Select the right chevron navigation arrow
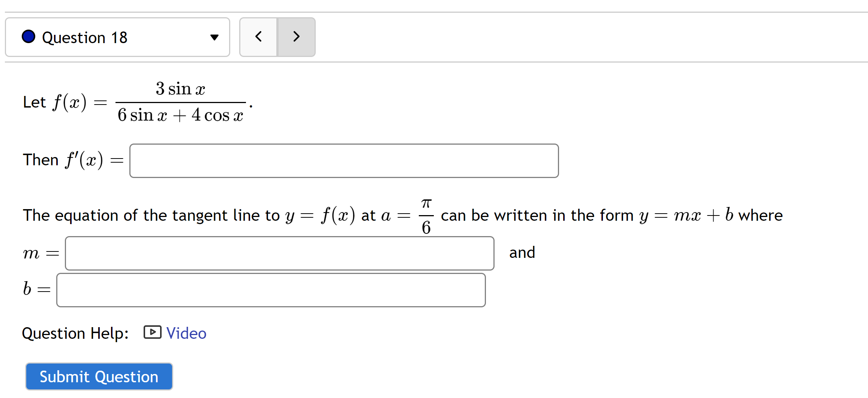Viewport: 868px width, 398px height. (296, 37)
